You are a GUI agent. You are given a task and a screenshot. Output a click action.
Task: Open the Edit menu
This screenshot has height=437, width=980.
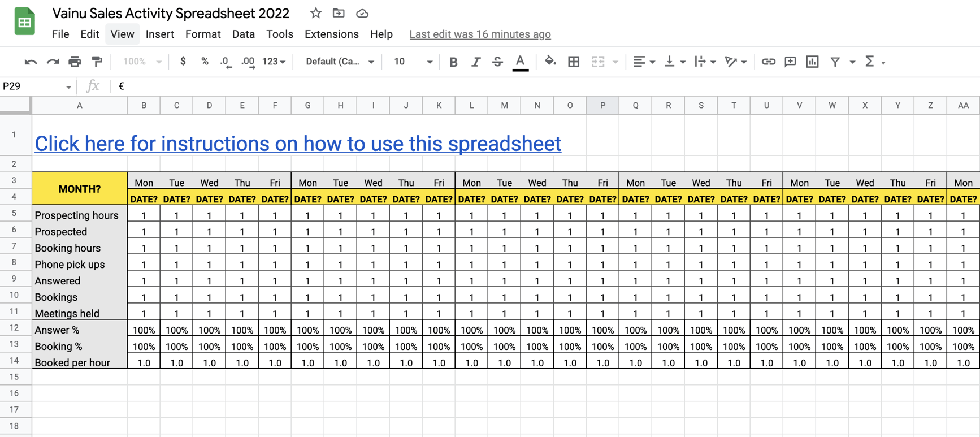[x=89, y=34]
